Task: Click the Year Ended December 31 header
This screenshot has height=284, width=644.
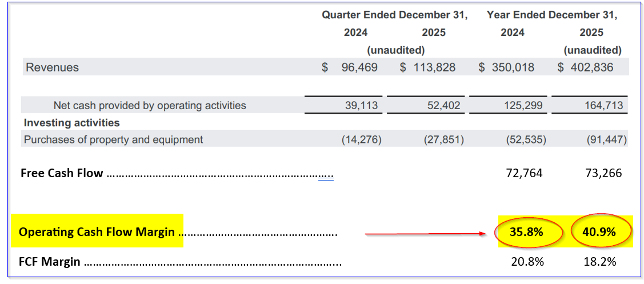Action: coord(552,15)
